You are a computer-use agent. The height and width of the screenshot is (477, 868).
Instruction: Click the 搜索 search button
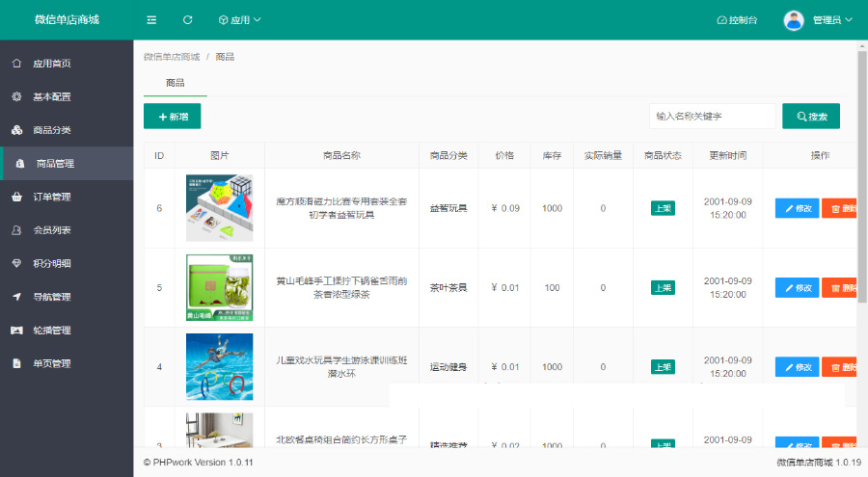point(810,117)
